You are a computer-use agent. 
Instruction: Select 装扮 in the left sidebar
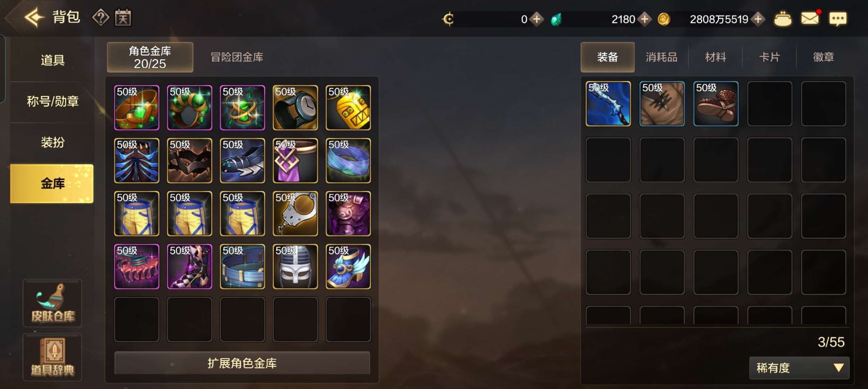53,142
